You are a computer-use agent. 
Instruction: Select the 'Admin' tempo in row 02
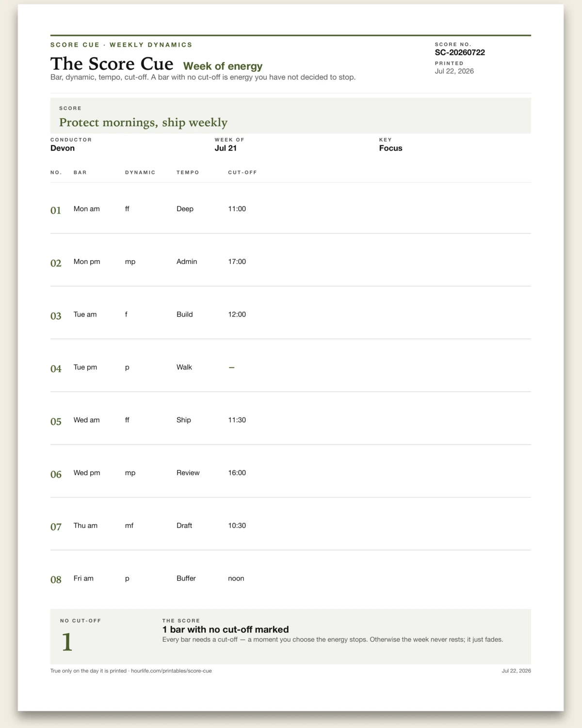[187, 262]
